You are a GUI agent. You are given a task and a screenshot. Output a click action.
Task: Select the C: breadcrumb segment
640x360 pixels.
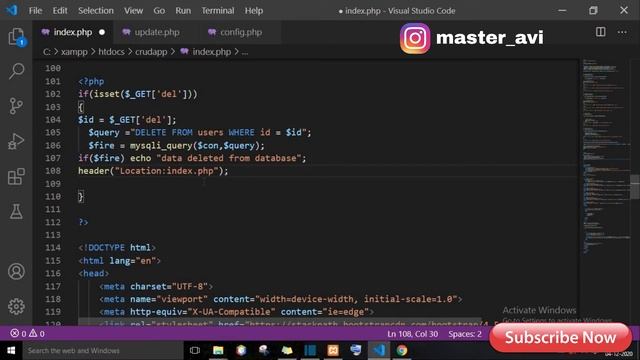[47, 52]
